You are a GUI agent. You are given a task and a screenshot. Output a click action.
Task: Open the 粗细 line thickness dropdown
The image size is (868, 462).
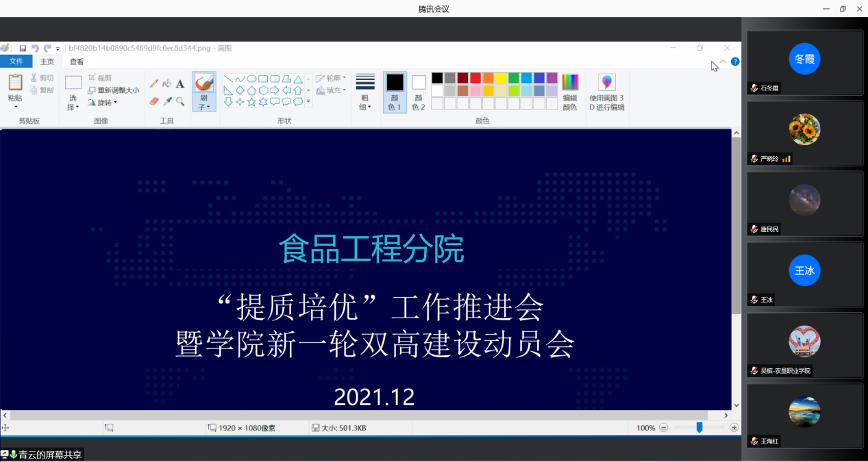click(365, 92)
